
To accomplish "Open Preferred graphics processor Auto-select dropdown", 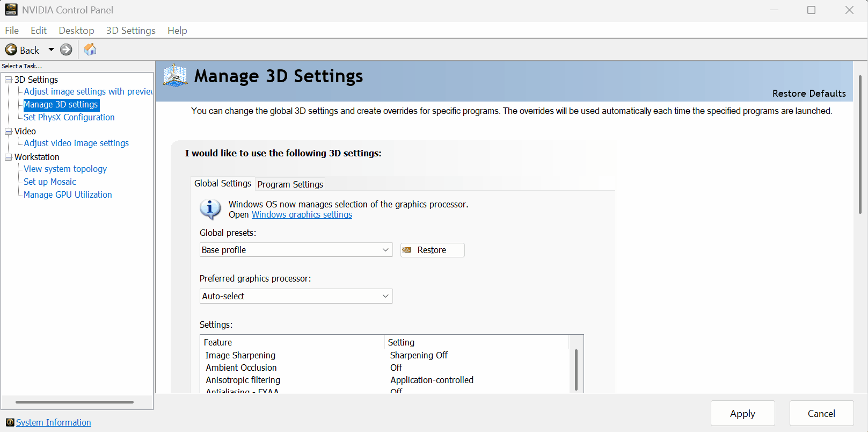I will click(x=296, y=296).
